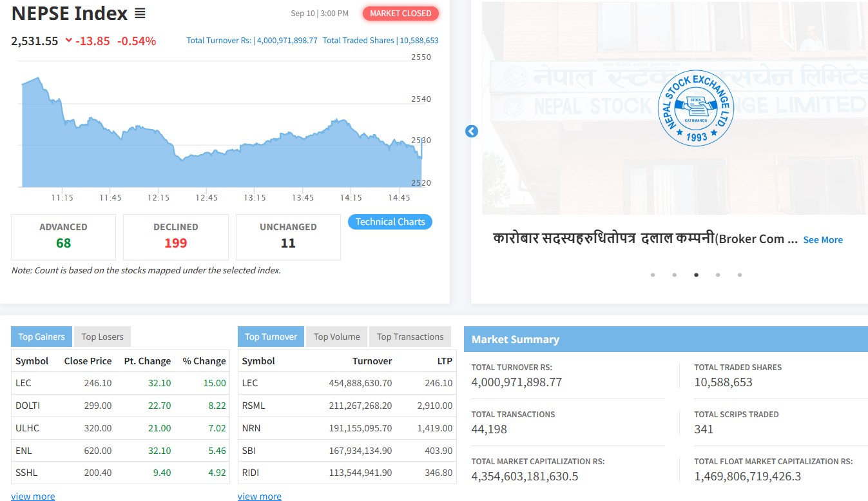The image size is (868, 501).
Task: Select the Top Turnover tab
Action: (271, 337)
